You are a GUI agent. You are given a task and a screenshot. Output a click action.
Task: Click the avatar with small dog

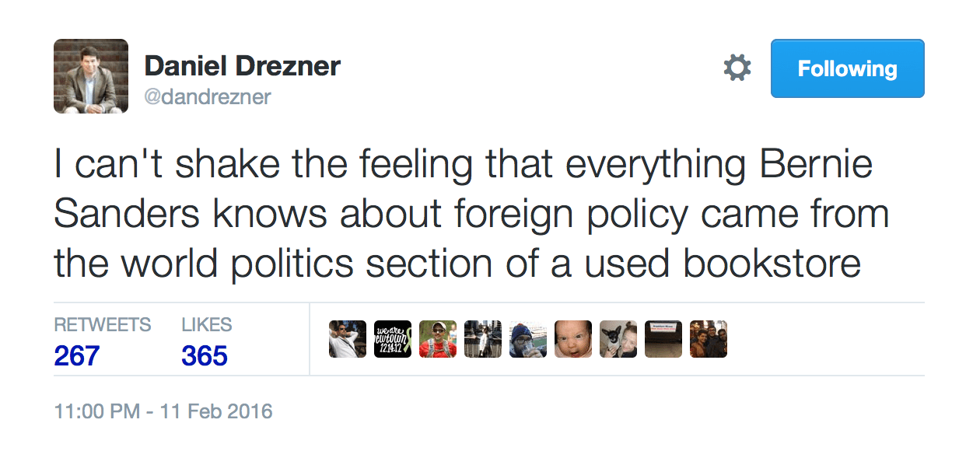pos(618,339)
